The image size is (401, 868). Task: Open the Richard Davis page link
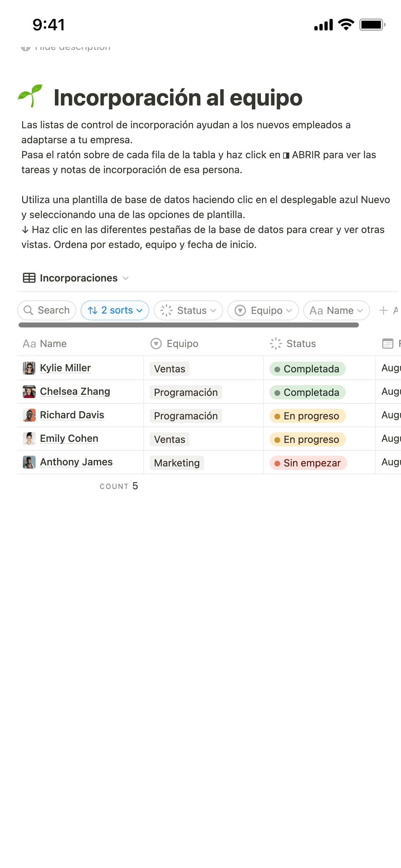[72, 415]
